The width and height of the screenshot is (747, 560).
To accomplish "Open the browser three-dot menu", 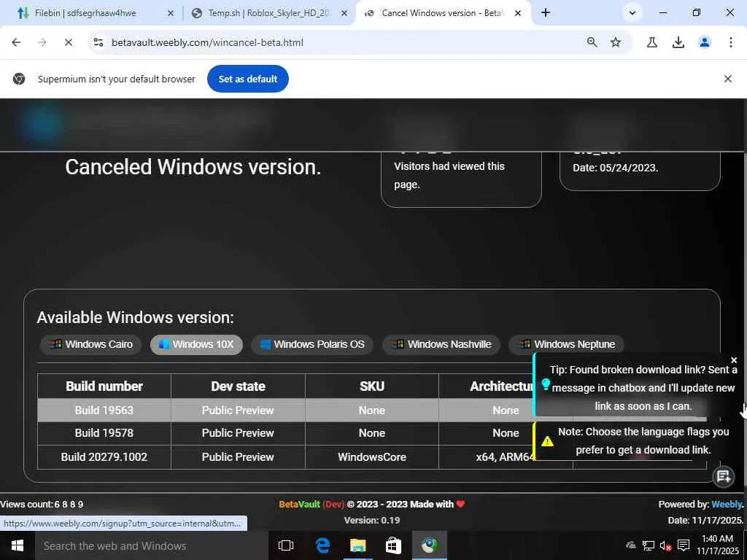I will point(731,42).
